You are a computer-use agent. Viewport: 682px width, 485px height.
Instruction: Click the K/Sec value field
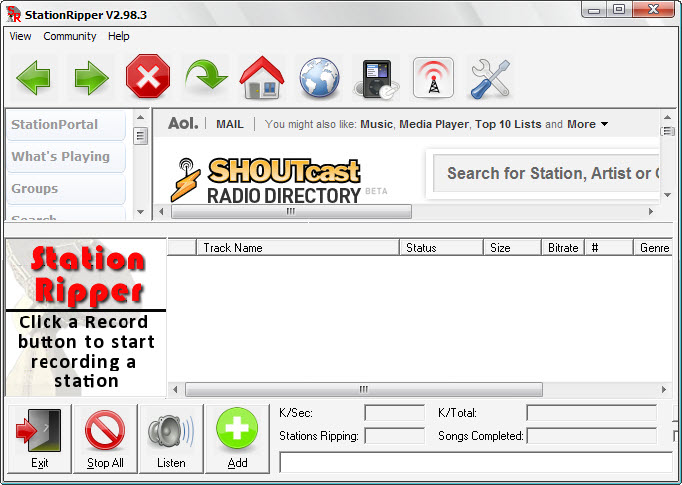pos(394,413)
